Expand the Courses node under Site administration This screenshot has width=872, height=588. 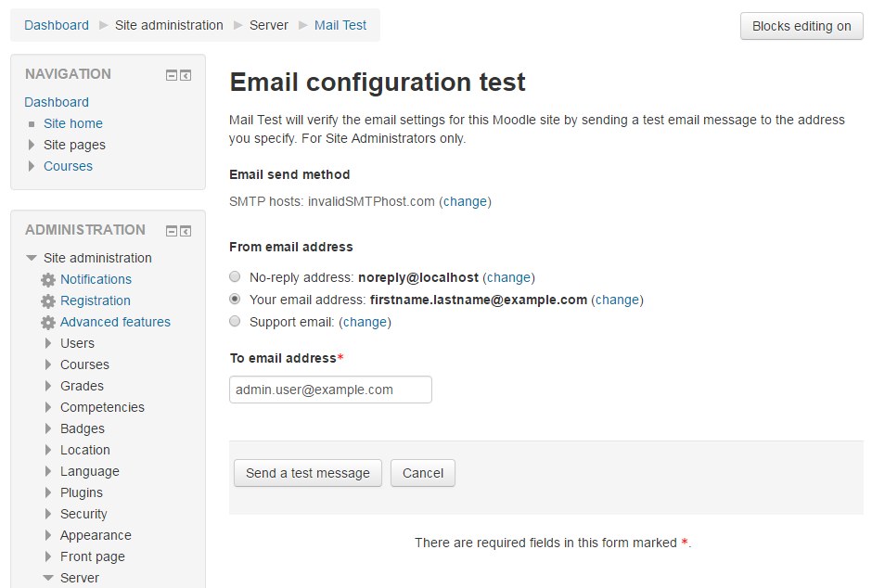click(48, 364)
